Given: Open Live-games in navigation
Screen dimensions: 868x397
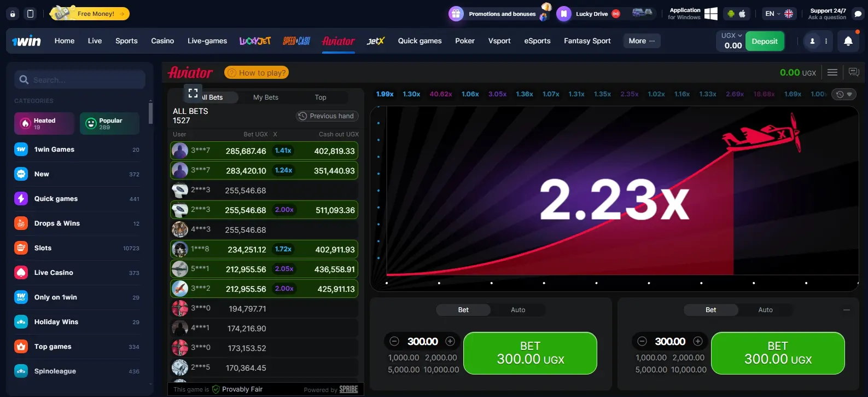Looking at the screenshot, I should 207,41.
